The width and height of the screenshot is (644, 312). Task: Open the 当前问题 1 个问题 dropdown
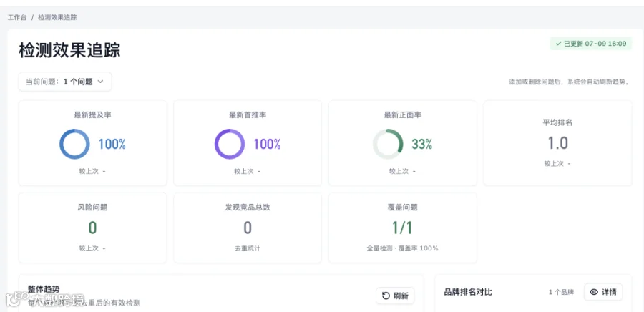(65, 82)
